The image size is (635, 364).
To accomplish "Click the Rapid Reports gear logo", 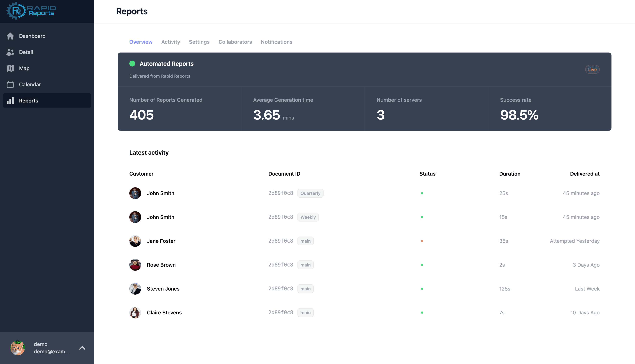I will point(16,11).
